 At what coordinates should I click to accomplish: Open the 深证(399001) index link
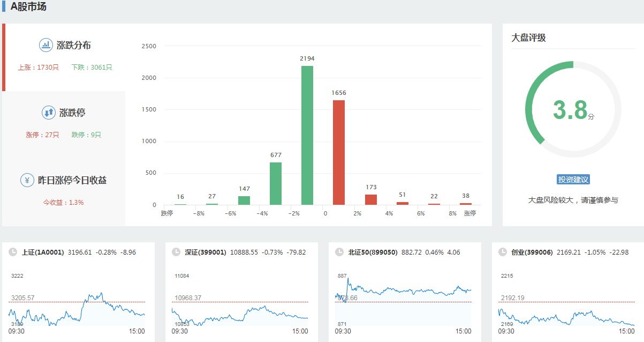tap(206, 252)
